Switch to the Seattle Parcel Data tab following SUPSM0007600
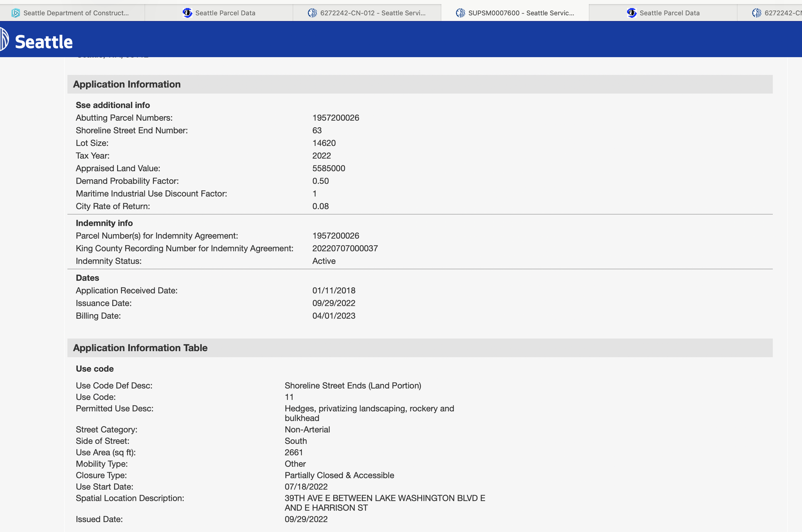Viewport: 802px width, 532px height. 669,13
